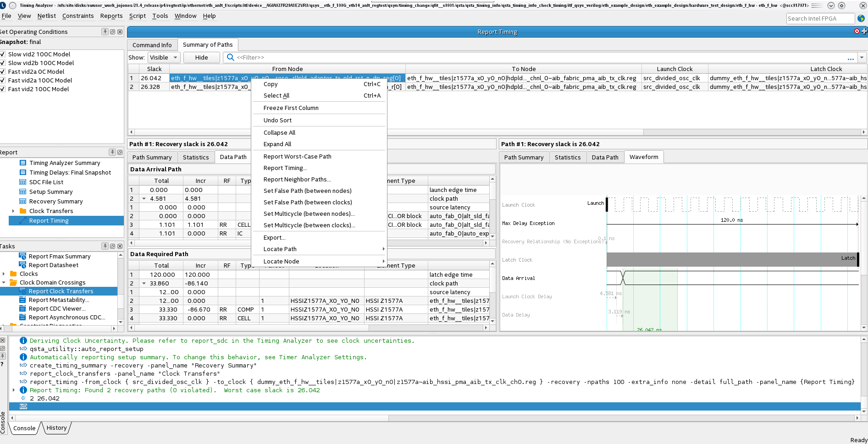Viewport: 868px width, 444px height.
Task: Open the Show Visible dropdown
Action: coord(163,57)
